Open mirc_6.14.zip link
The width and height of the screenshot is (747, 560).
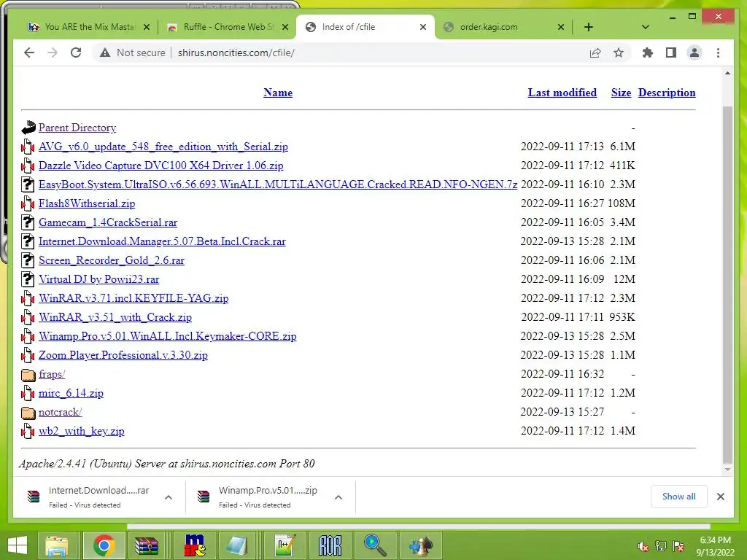[71, 393]
